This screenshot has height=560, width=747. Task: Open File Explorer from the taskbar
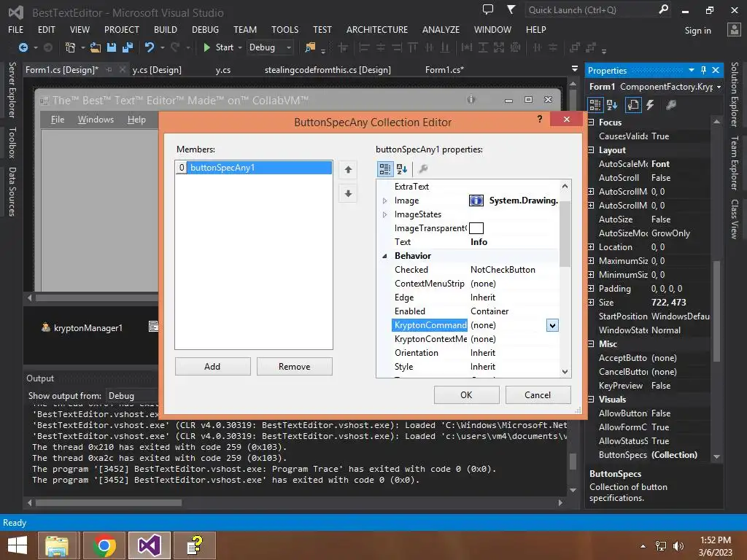click(57, 545)
